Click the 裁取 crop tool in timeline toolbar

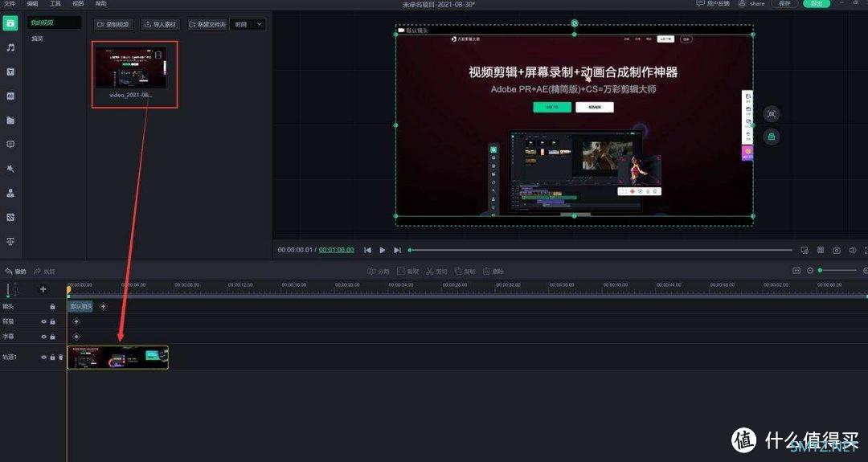(408, 271)
